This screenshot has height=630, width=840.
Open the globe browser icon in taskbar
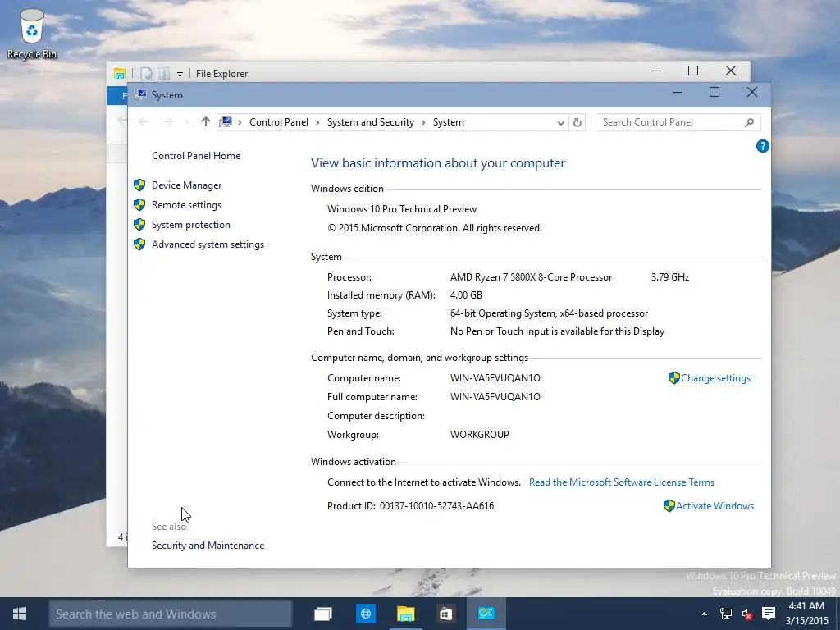coord(366,614)
